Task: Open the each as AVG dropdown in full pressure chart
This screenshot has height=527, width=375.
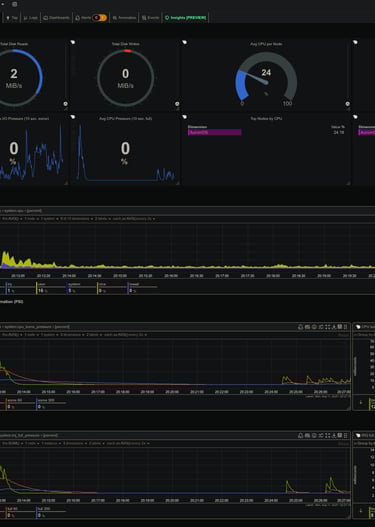Action: click(127, 443)
